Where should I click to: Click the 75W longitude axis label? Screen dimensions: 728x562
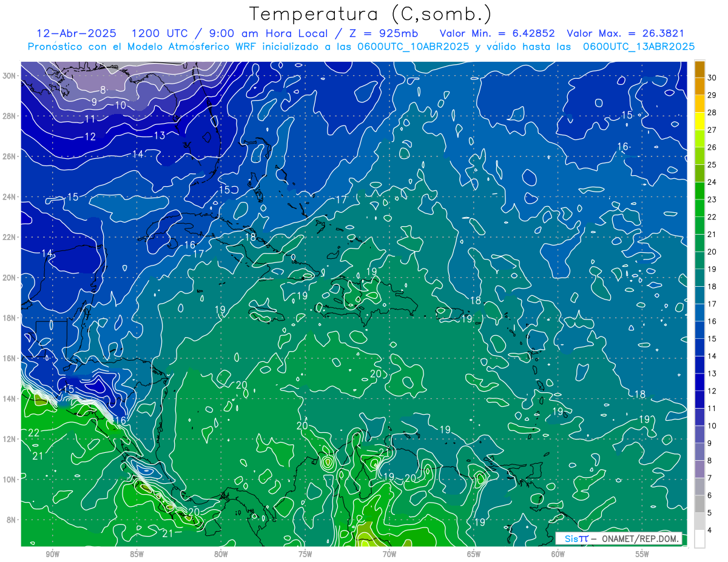coord(305,554)
